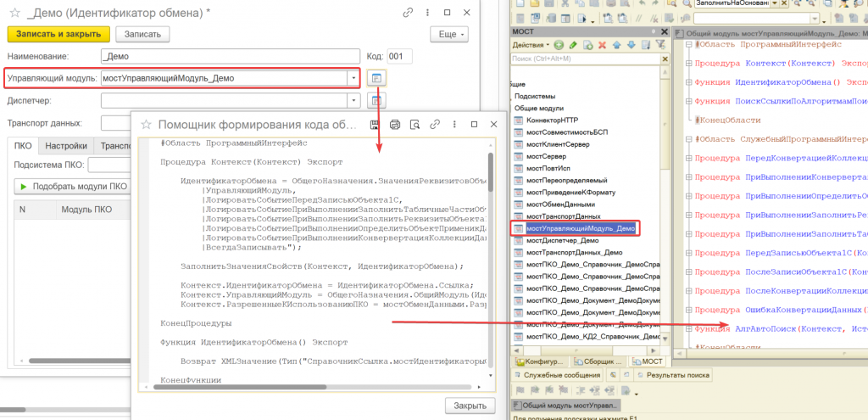Expand Функция АлгАвтоПоиск code block
The width and height of the screenshot is (868, 420).
point(688,328)
